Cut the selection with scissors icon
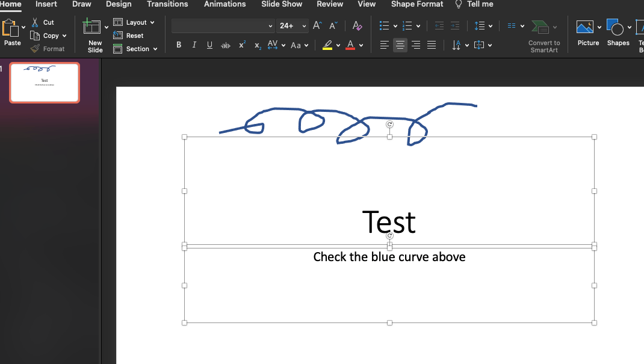Screen dimensions: 644x364 pos(35,22)
